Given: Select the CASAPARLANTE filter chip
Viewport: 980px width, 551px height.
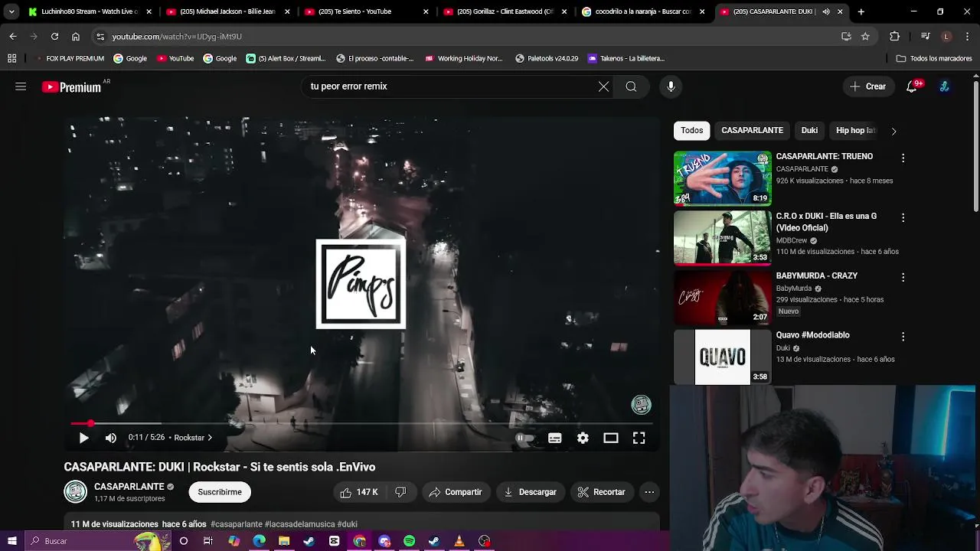Looking at the screenshot, I should pos(752,131).
